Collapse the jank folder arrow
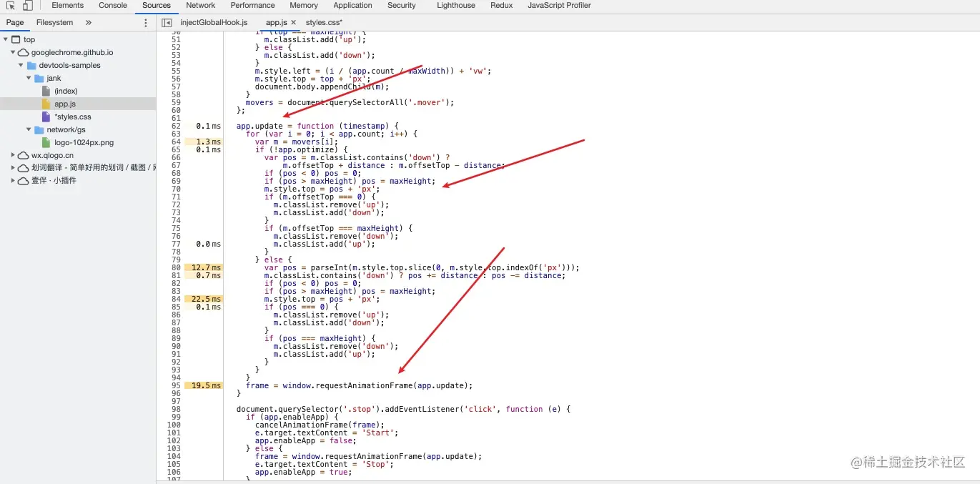This screenshot has width=980, height=484. pos(29,78)
